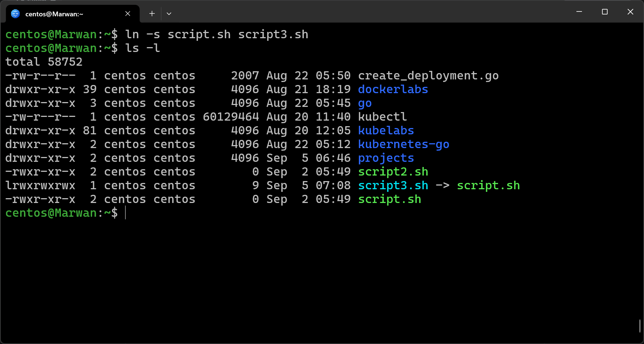Click the terminal profile icon in the tab
Screen dimensions: 644x344
point(15,14)
